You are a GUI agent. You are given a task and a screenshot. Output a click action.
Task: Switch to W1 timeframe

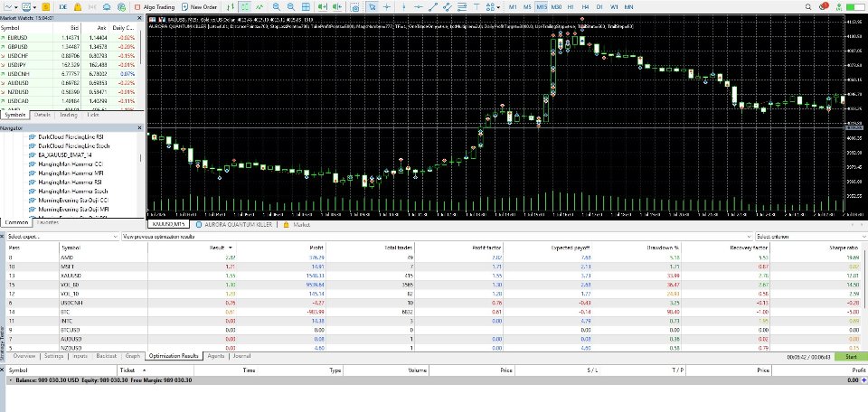click(614, 7)
